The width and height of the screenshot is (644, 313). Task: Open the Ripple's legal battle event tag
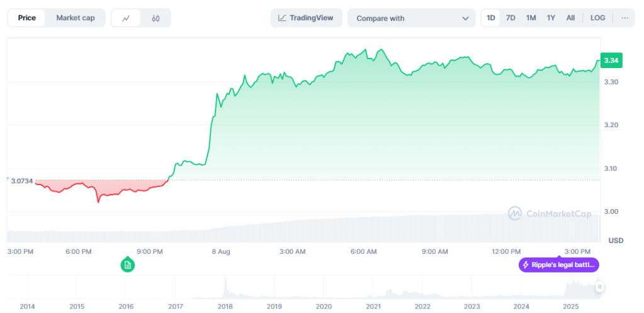pyautogui.click(x=558, y=265)
